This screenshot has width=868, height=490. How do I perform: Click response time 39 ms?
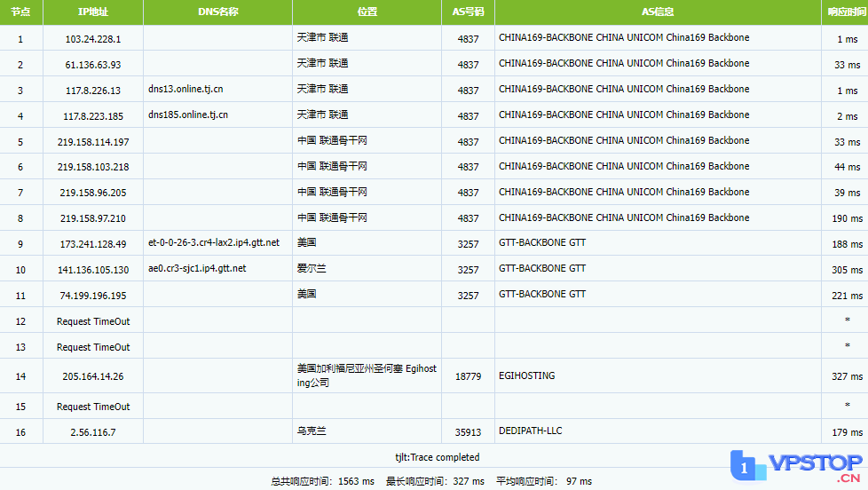(848, 193)
